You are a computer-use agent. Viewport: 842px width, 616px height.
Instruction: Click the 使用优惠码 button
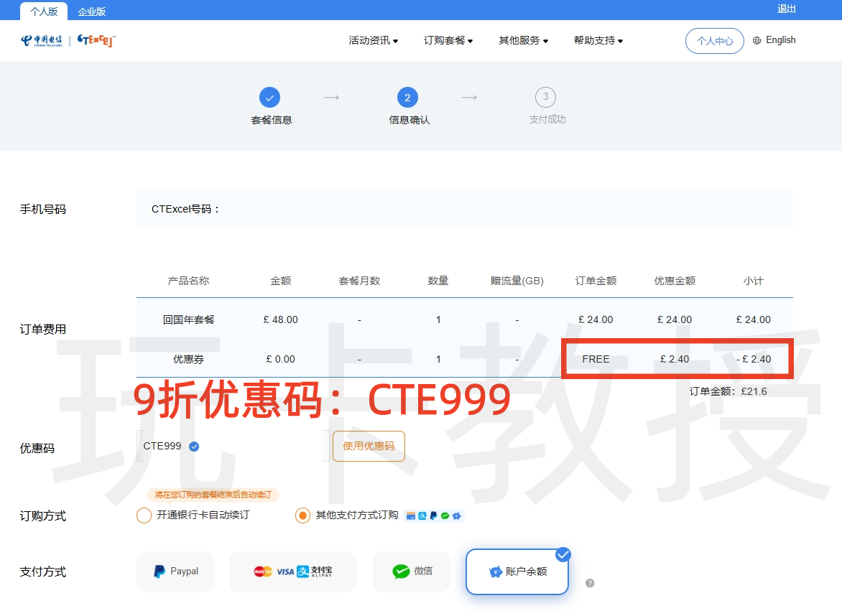point(369,446)
